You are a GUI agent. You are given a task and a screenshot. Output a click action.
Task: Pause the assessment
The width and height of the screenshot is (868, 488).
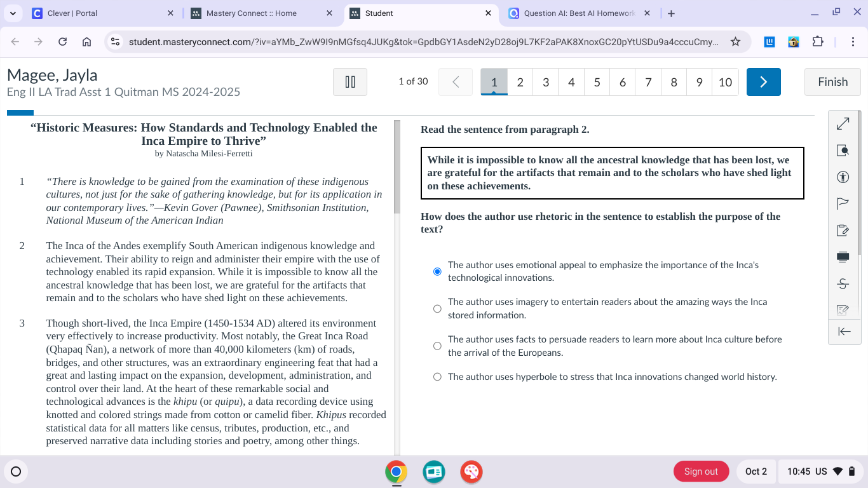pyautogui.click(x=350, y=82)
